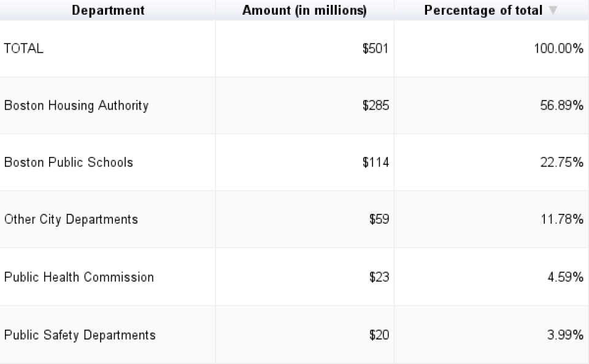Sort by Amount (in millions) header
Image resolution: width=589 pixels, height=364 pixels.
tap(305, 10)
